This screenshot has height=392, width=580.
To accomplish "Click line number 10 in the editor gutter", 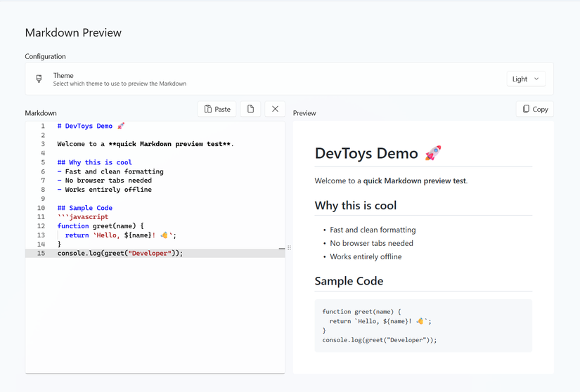I will (41, 208).
